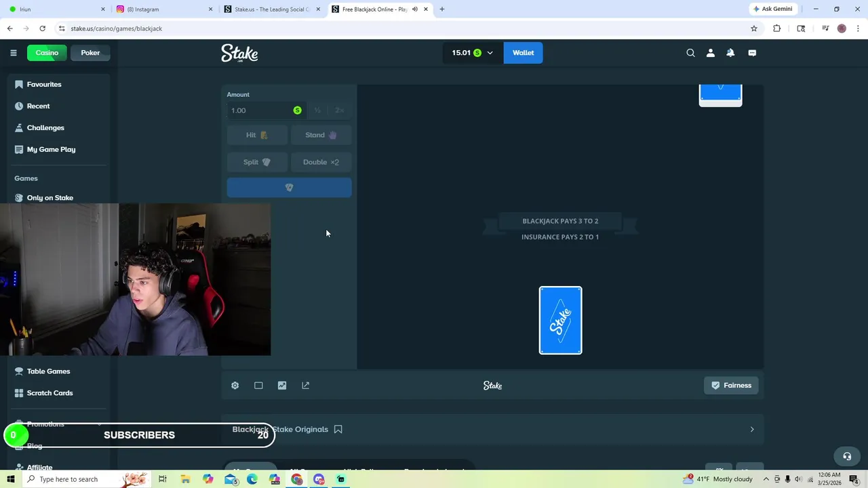Screen dimensions: 868x488
Task: Open the user profile icon
Action: tap(710, 53)
